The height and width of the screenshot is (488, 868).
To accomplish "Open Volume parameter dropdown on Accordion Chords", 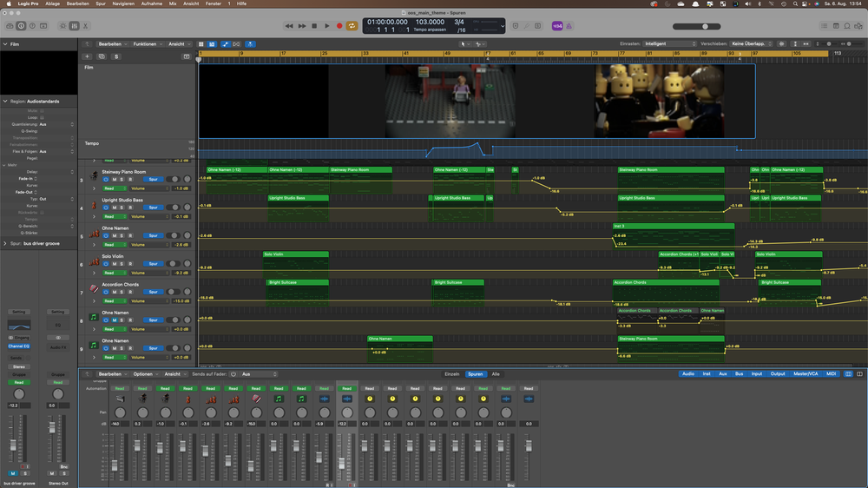I will pos(149,300).
